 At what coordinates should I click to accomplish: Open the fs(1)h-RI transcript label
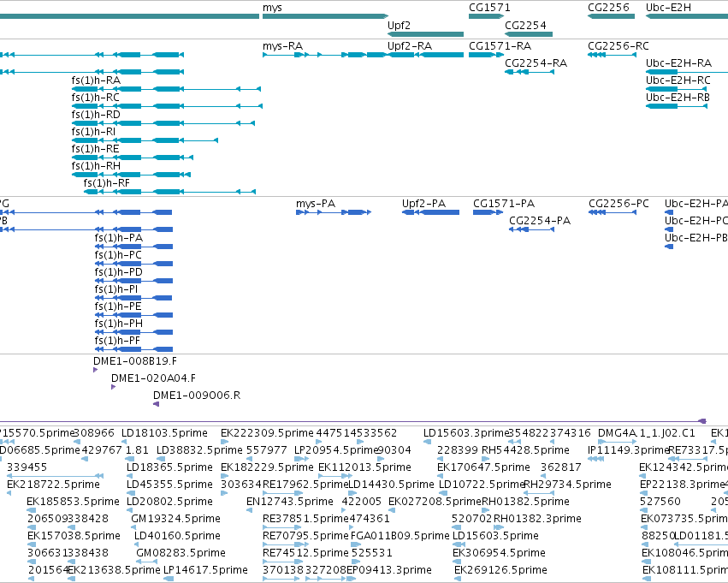93,133
